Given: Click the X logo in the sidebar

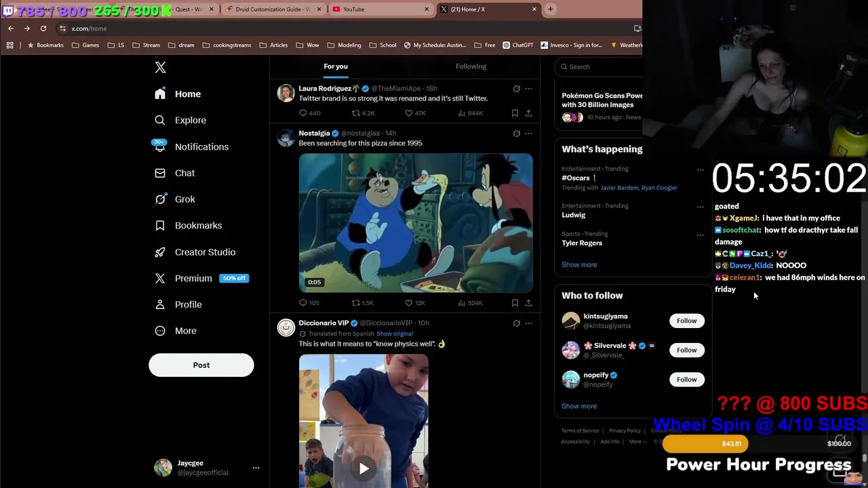Looking at the screenshot, I should (x=160, y=67).
